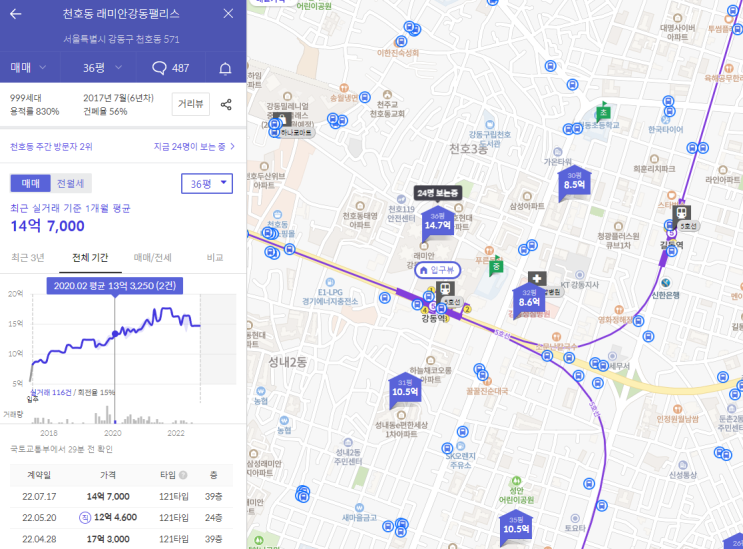This screenshot has height=549, width=743.
Task: Click the 길동역 subway station icon
Action: [681, 213]
